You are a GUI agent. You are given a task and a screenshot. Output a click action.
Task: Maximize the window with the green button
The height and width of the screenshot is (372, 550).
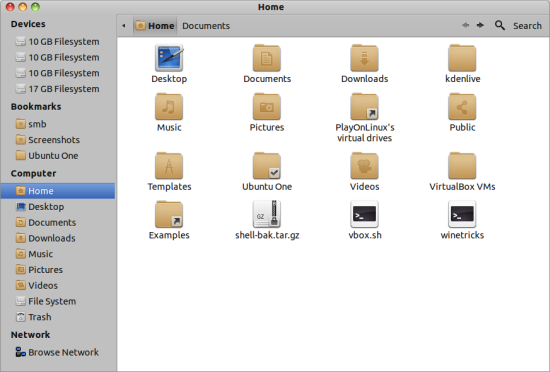click(x=35, y=7)
